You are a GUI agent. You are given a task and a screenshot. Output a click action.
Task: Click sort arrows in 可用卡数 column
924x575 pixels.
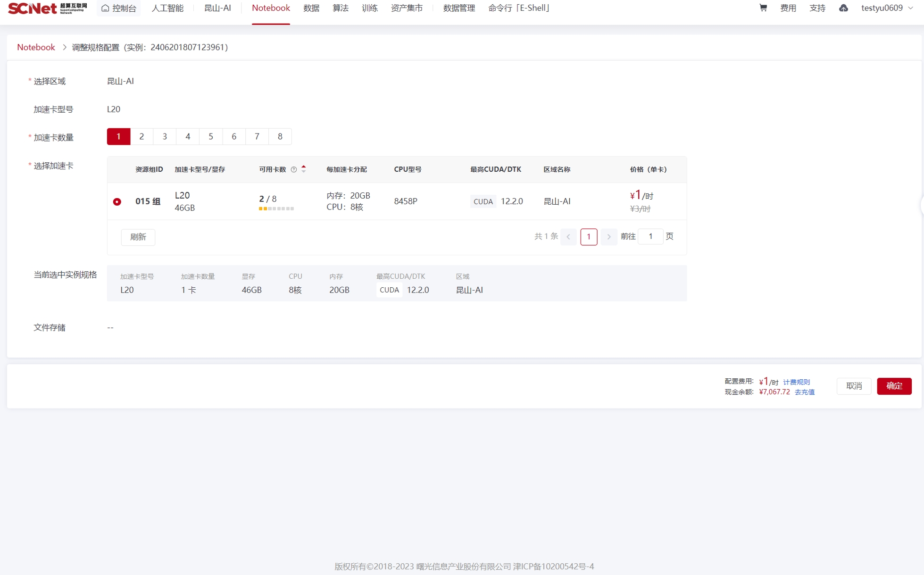[304, 169]
